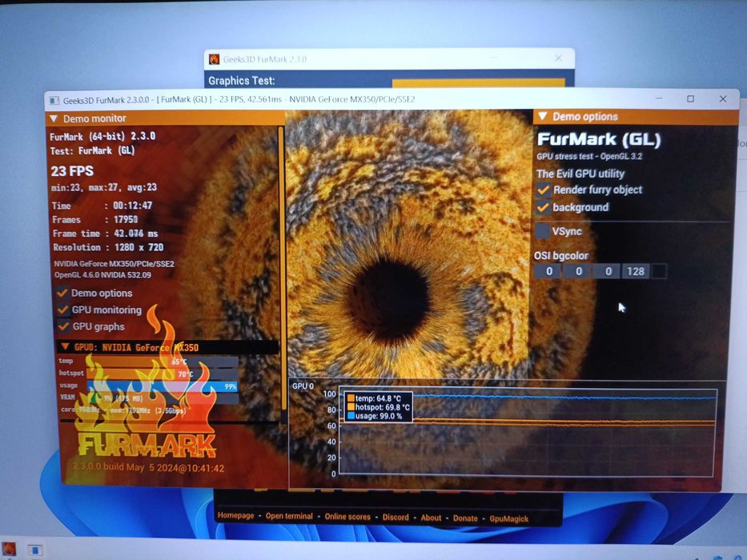Click the Demo monitor panel scrollbar
Image resolution: width=747 pixels, height=560 pixels.
pos(281,266)
